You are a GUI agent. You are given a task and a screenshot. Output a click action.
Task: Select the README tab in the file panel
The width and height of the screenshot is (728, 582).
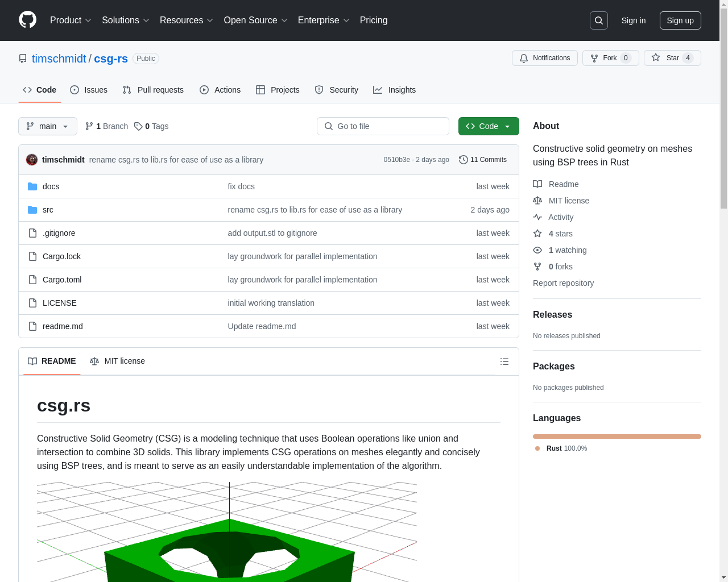pyautogui.click(x=52, y=361)
